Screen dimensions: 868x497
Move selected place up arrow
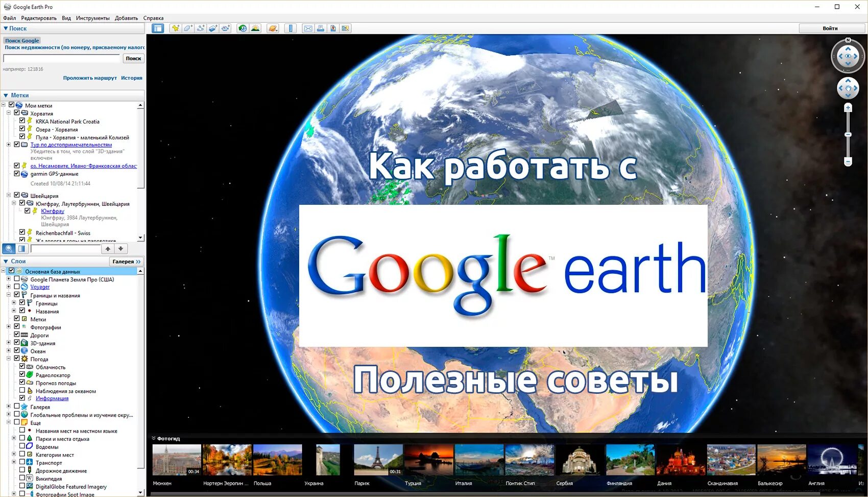tap(108, 249)
